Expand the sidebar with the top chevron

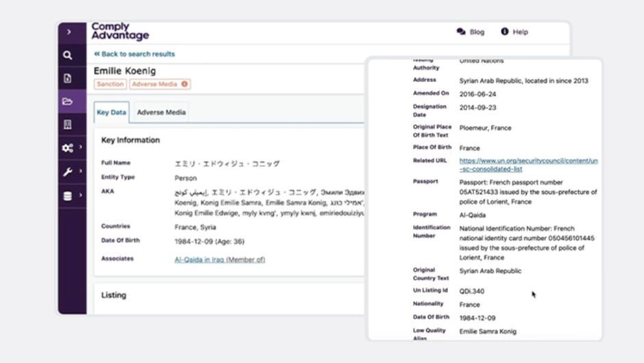tap(69, 32)
